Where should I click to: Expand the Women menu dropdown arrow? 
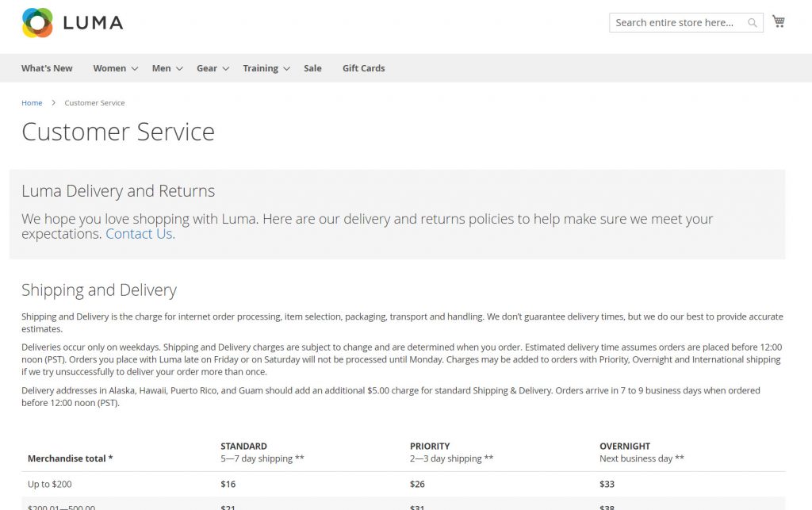click(x=135, y=69)
